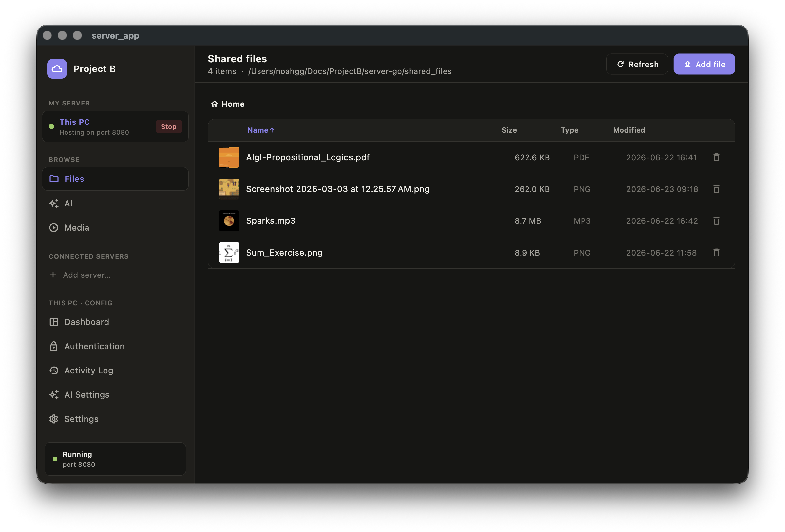785x532 pixels.
Task: Remove Sum_Exercise.png via its trash icon
Action: point(716,252)
